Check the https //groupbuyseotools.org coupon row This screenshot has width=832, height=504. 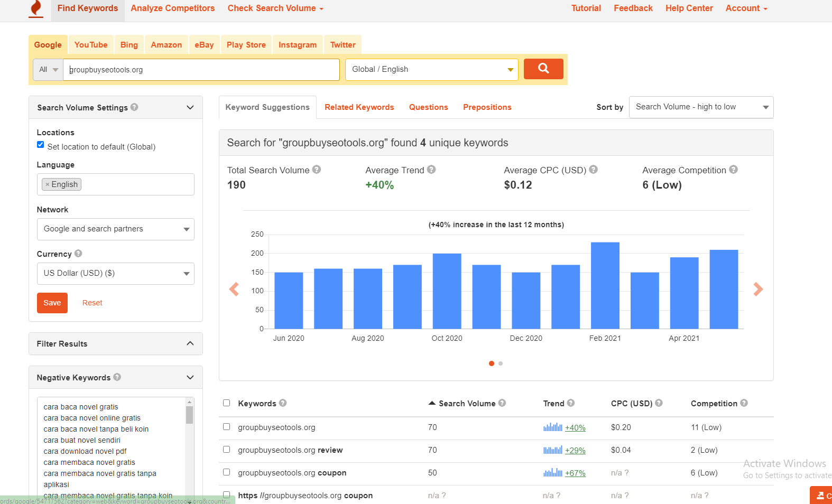(x=226, y=494)
